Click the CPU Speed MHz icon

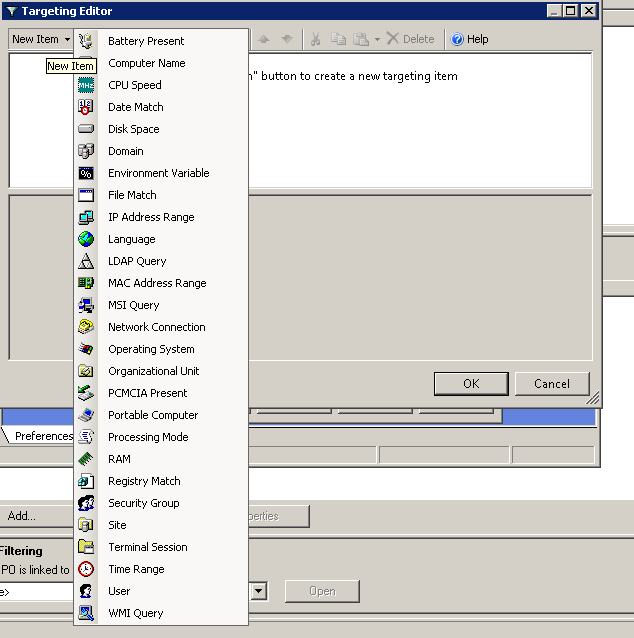click(x=86, y=85)
